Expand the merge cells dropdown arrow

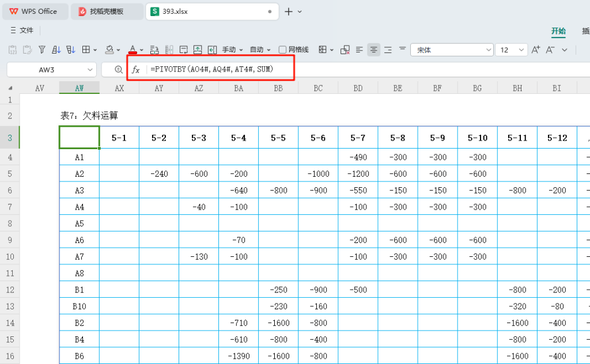pos(331,50)
